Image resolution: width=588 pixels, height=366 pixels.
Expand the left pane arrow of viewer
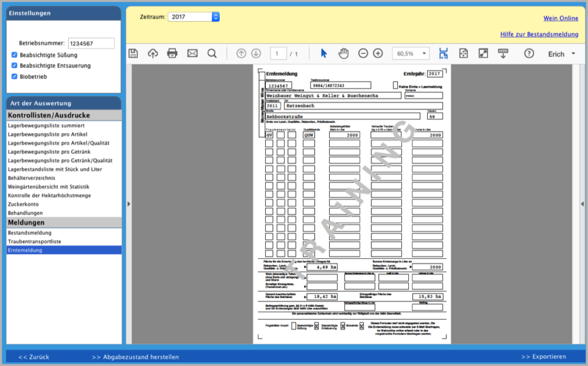[129, 204]
